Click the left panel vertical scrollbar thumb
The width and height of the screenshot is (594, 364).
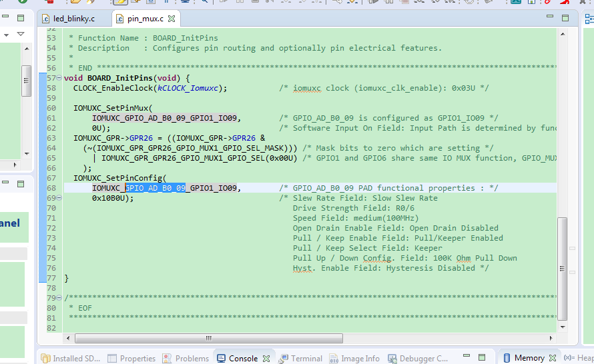[x=26, y=81]
